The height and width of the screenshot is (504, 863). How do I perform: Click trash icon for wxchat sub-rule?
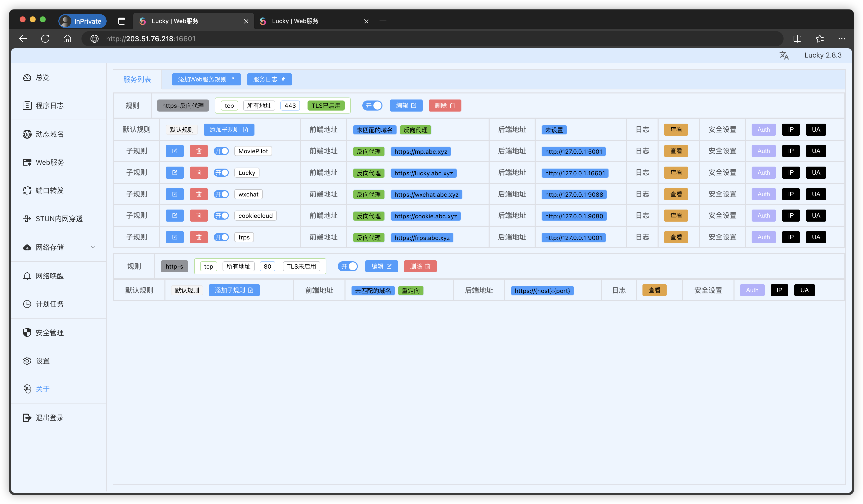point(199,194)
